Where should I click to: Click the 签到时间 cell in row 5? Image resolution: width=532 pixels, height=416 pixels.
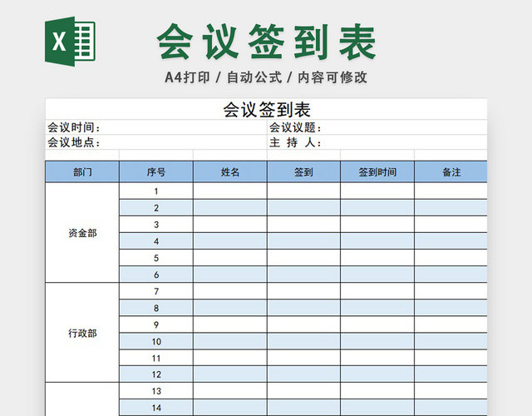coord(377,258)
